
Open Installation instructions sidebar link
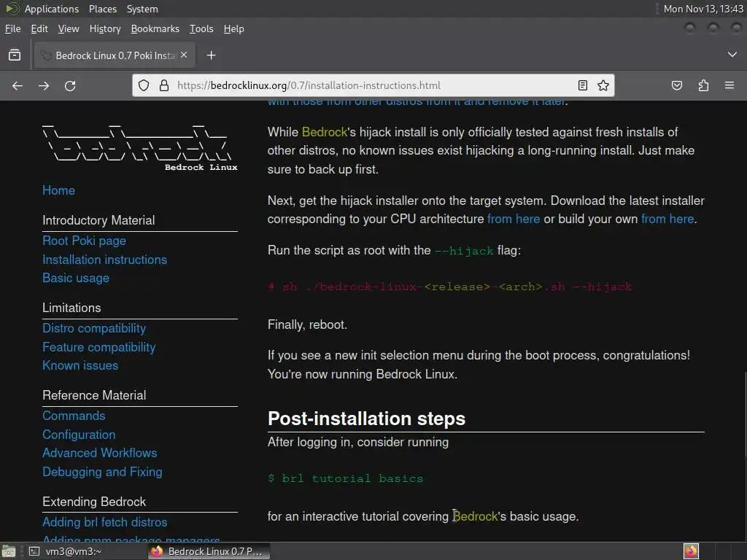coord(105,260)
